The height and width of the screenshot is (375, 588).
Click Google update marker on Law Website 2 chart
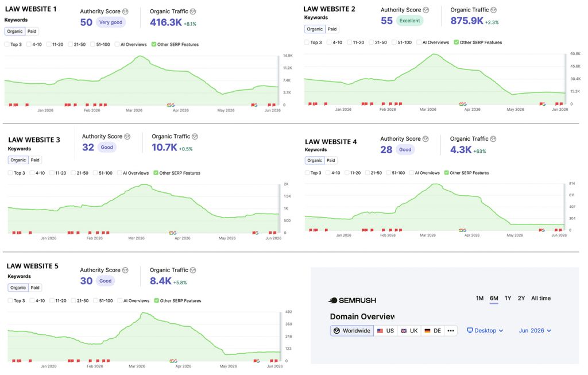[463, 104]
